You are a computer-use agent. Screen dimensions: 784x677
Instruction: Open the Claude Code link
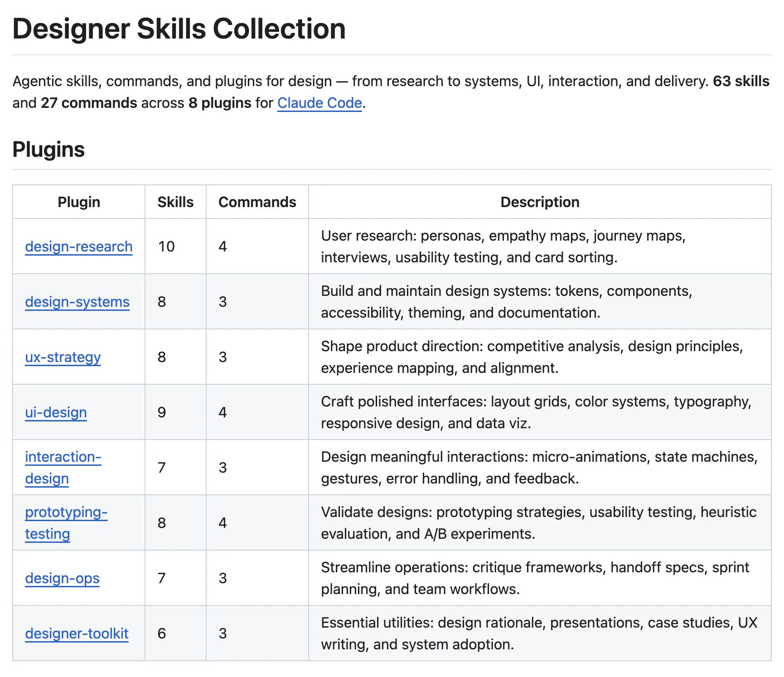point(319,103)
